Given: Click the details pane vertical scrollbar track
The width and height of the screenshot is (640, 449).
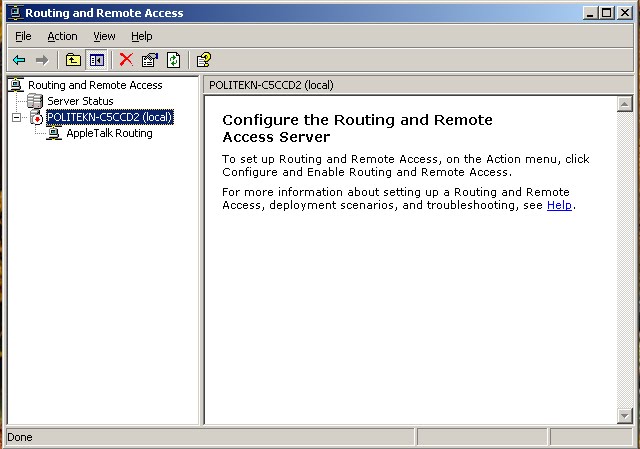Looking at the screenshot, I should pos(624,260).
